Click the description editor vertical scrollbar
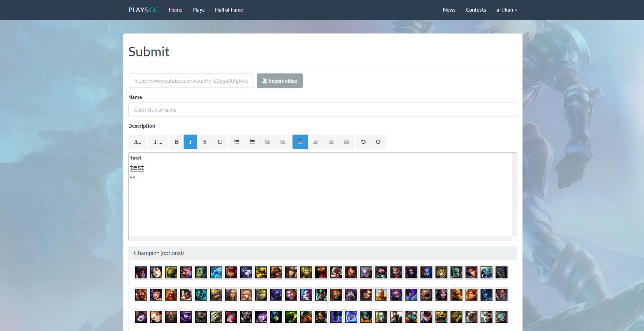 point(515,194)
